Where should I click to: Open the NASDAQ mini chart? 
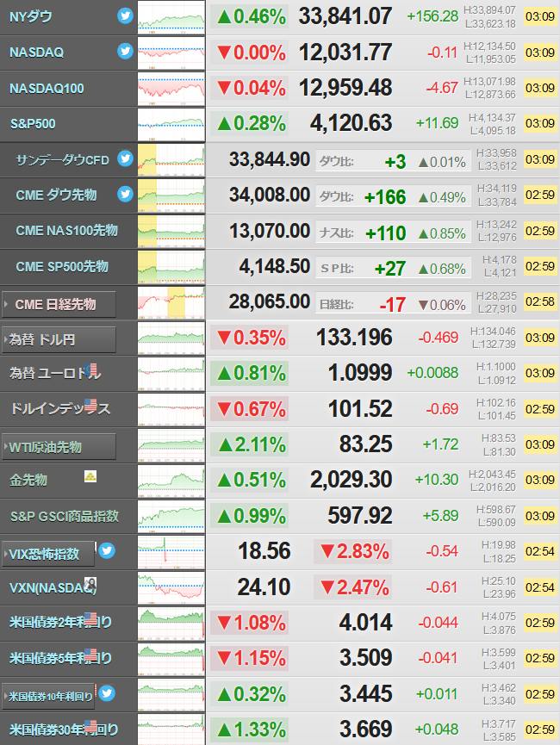pyautogui.click(x=171, y=53)
